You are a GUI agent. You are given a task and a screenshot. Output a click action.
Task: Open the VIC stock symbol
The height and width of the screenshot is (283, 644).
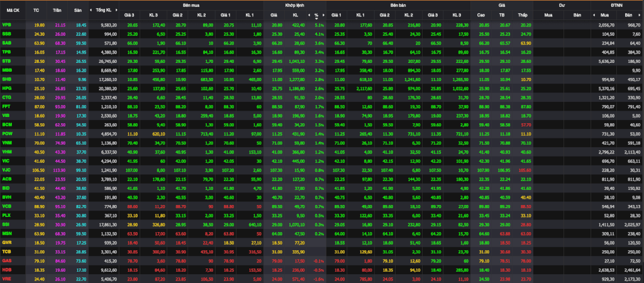tap(6, 160)
